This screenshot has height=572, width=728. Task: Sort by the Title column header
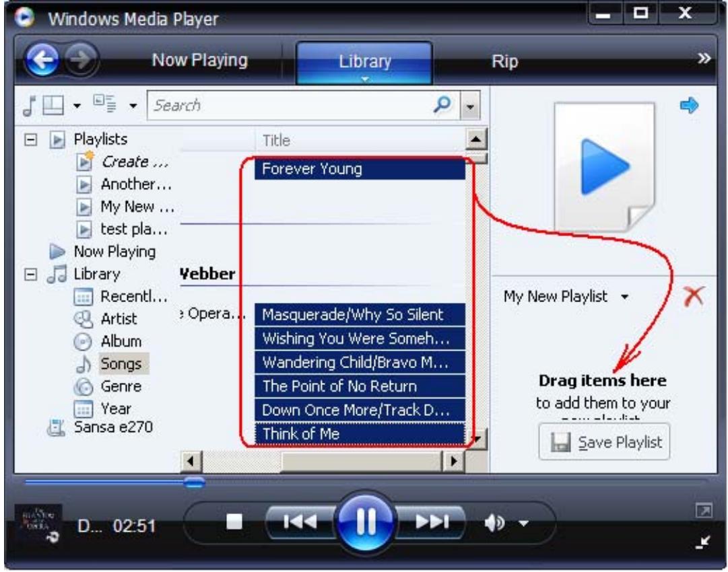point(360,140)
